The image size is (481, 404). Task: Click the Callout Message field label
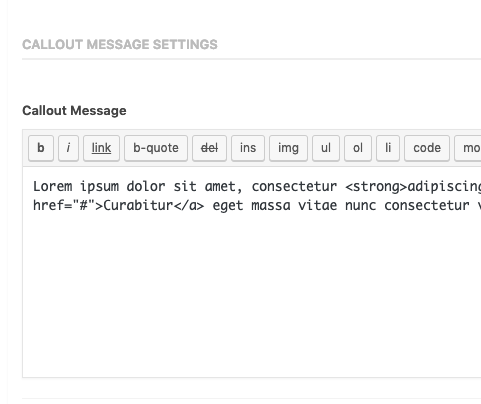pyautogui.click(x=74, y=111)
